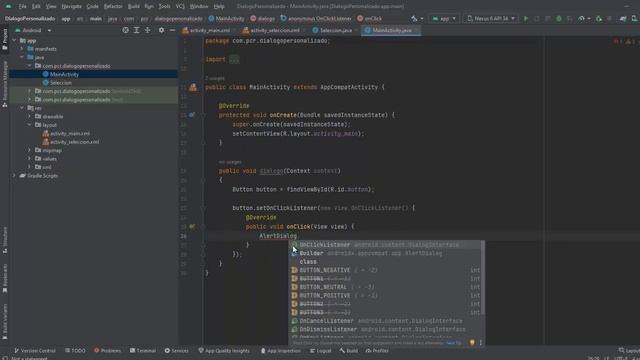
Task: Sync Project with Gradle Files elephant icon
Action: coord(623,18)
